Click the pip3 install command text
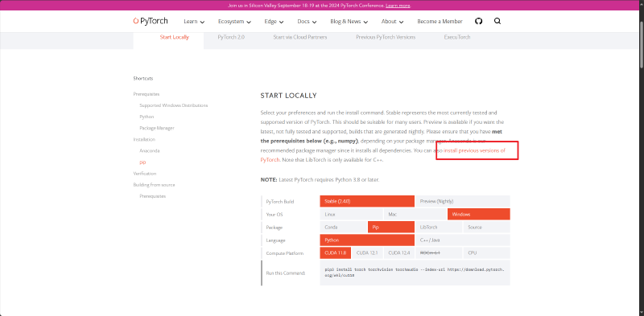 pos(415,273)
